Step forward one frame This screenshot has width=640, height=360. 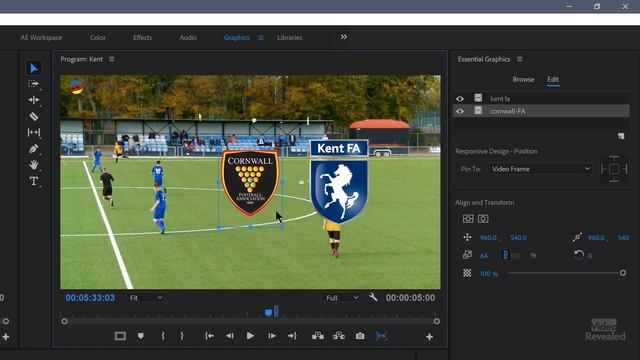tap(271, 336)
